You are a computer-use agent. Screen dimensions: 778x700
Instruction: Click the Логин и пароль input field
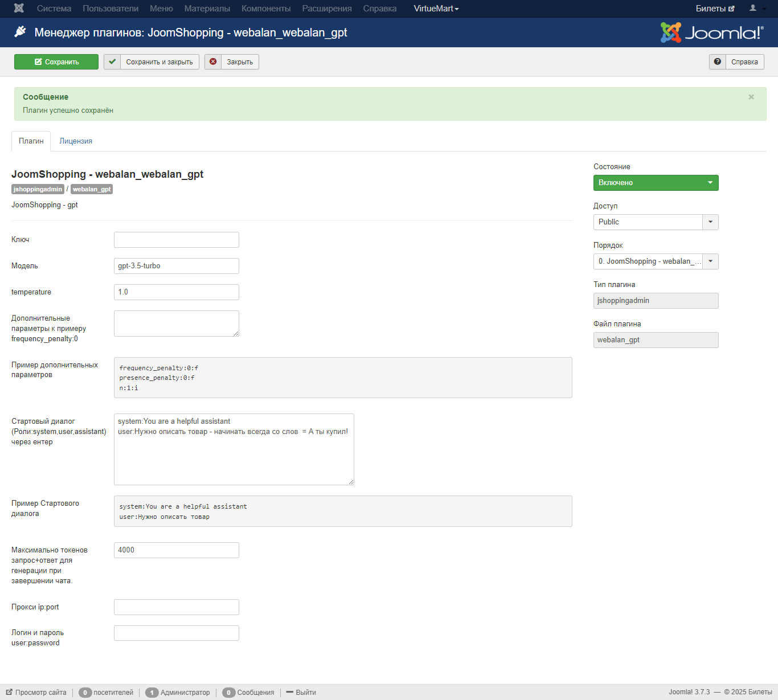(177, 633)
